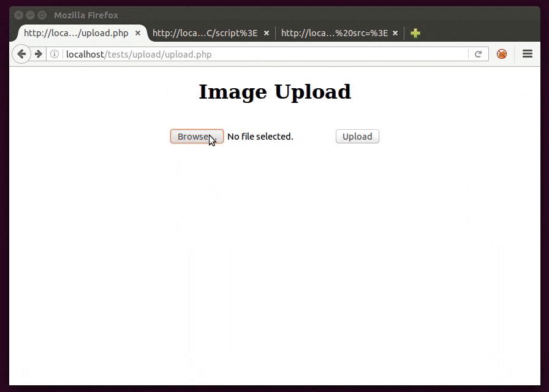Go forward with the forward arrow

(x=39, y=55)
